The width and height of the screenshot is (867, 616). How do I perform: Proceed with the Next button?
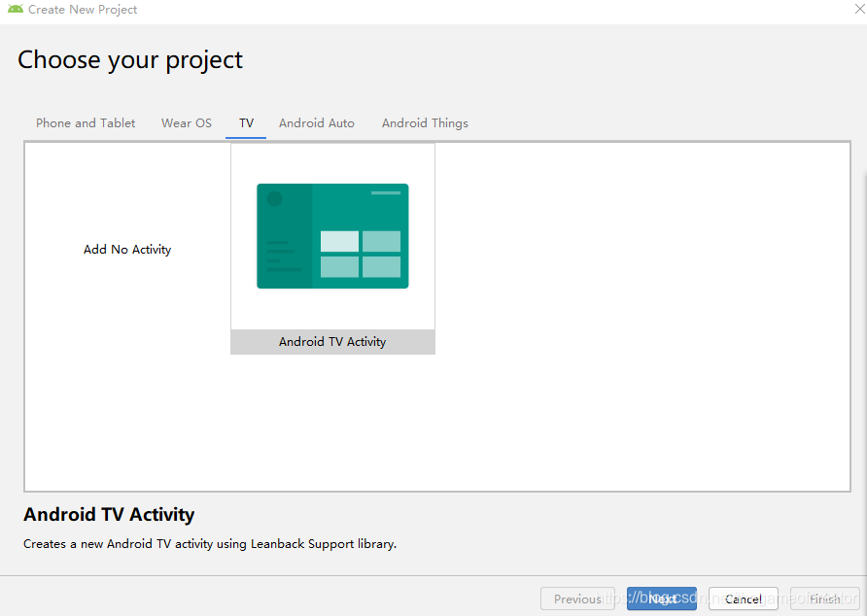661,599
